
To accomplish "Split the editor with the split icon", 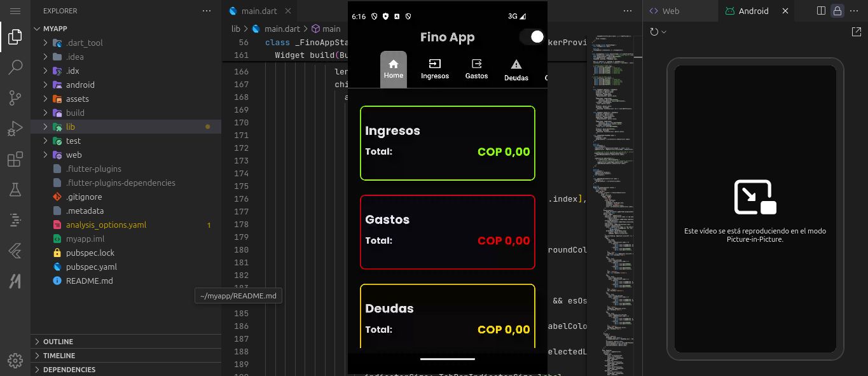I will (x=820, y=11).
